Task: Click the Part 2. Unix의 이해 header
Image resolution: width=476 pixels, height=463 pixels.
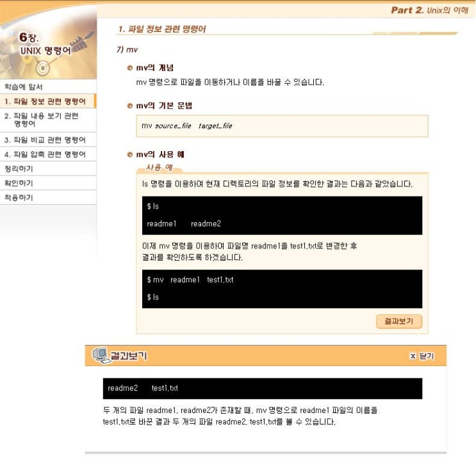Action: click(430, 10)
